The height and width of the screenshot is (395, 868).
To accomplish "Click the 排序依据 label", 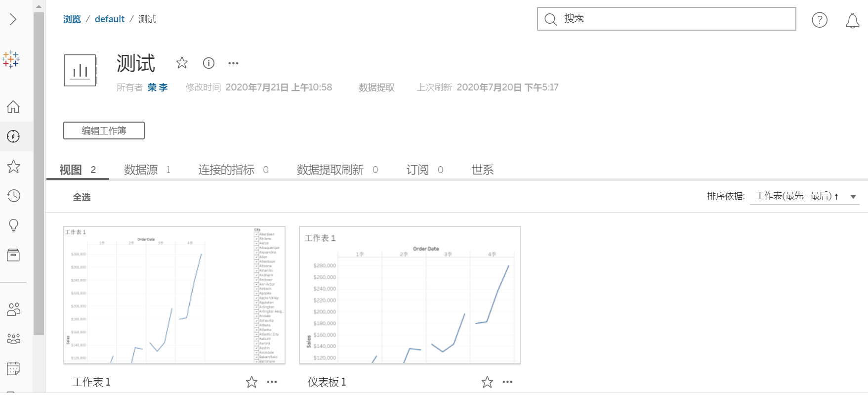I will 726,196.
